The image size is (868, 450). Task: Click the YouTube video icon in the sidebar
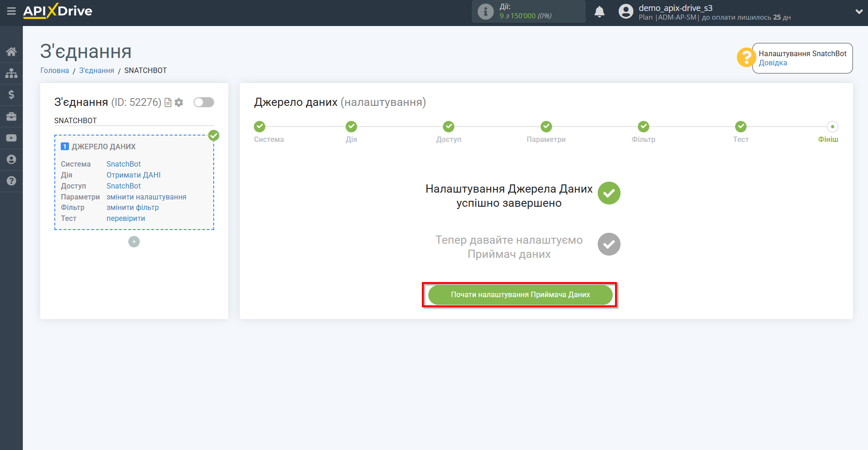pyautogui.click(x=11, y=138)
